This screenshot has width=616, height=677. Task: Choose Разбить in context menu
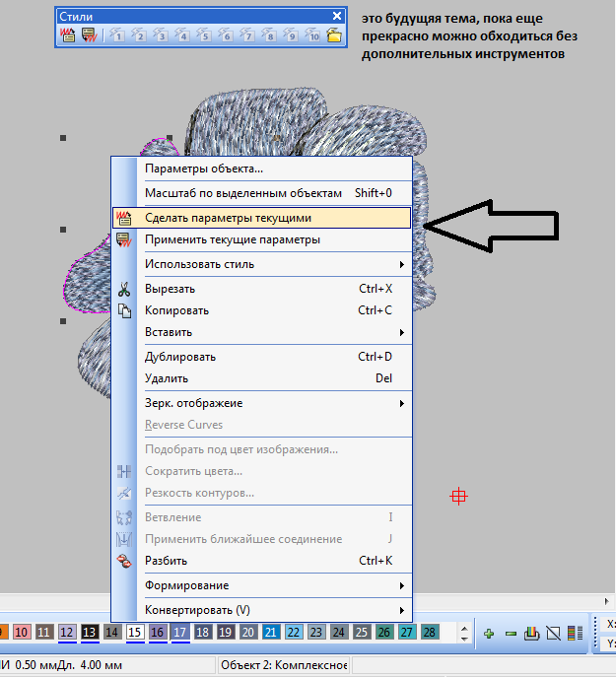tap(262, 561)
